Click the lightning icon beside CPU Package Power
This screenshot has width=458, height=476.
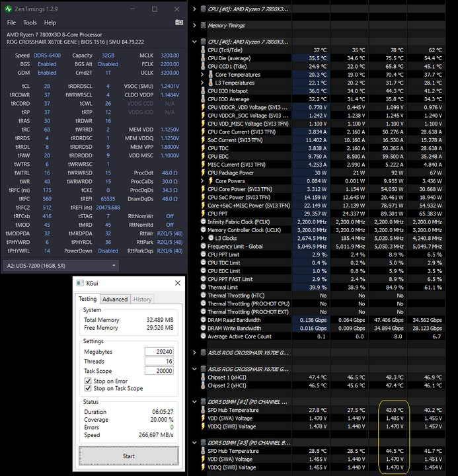pyautogui.click(x=203, y=173)
